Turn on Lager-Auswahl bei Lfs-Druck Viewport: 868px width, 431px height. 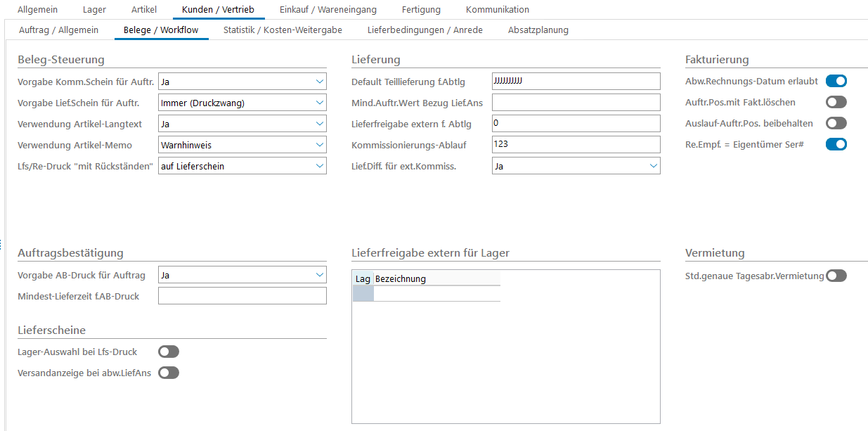pyautogui.click(x=169, y=352)
